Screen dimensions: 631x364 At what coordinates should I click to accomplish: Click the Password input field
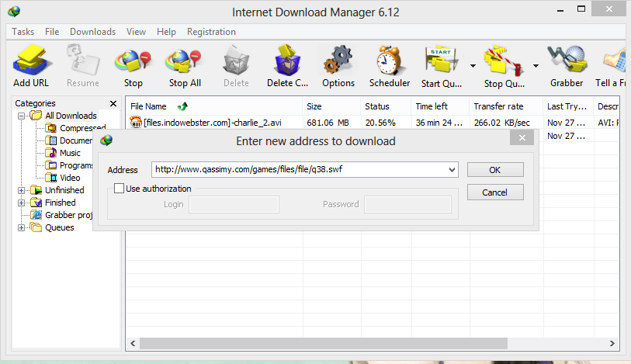[x=407, y=204]
